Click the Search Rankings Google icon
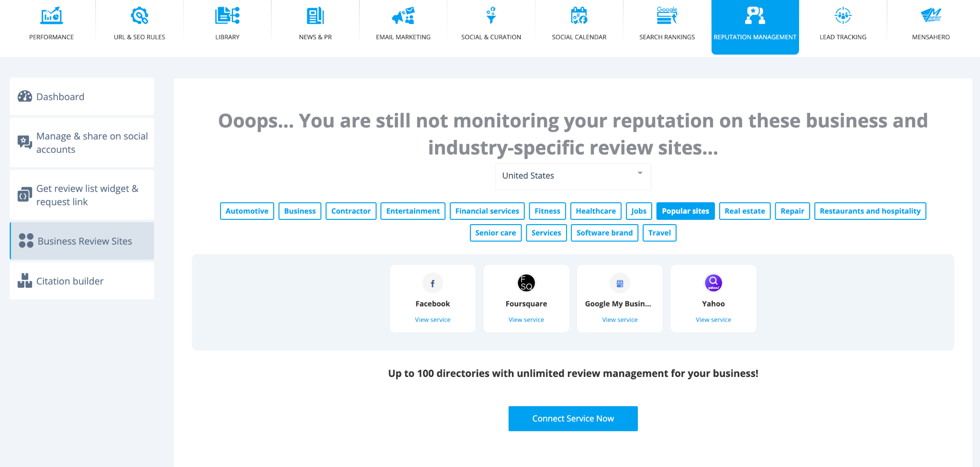Viewport: 980px width, 467px height. click(667, 16)
